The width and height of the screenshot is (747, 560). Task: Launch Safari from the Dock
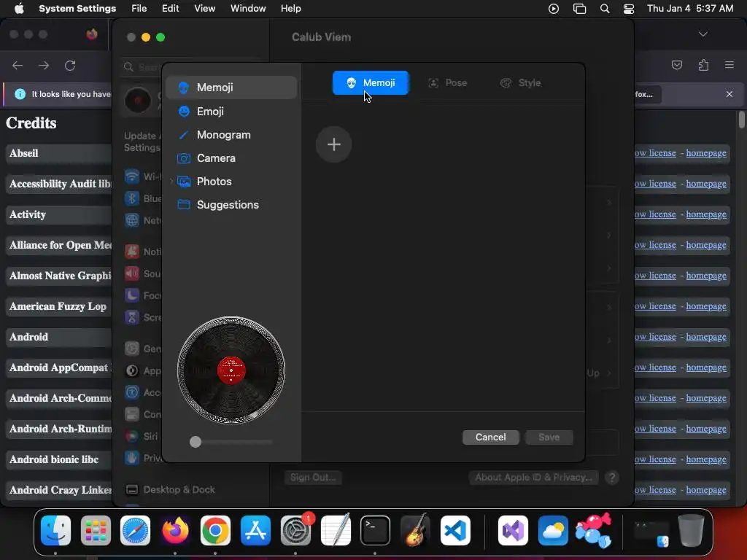click(x=135, y=530)
